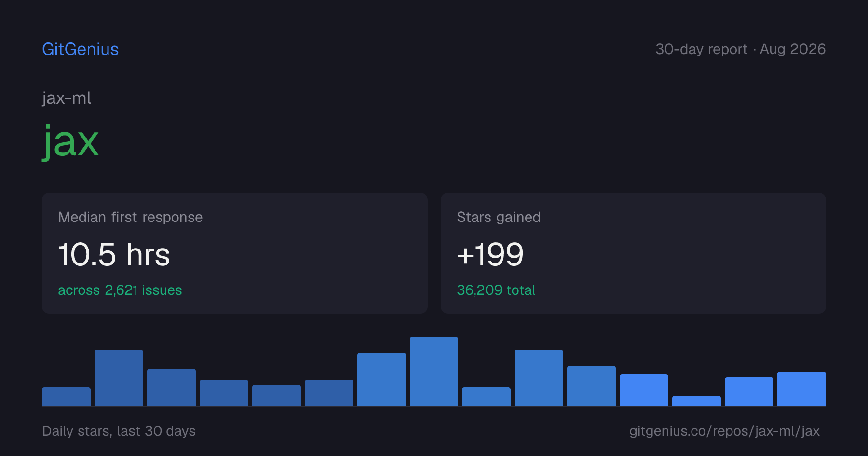Open the GitGenius brand link
868x456 pixels.
click(81, 49)
